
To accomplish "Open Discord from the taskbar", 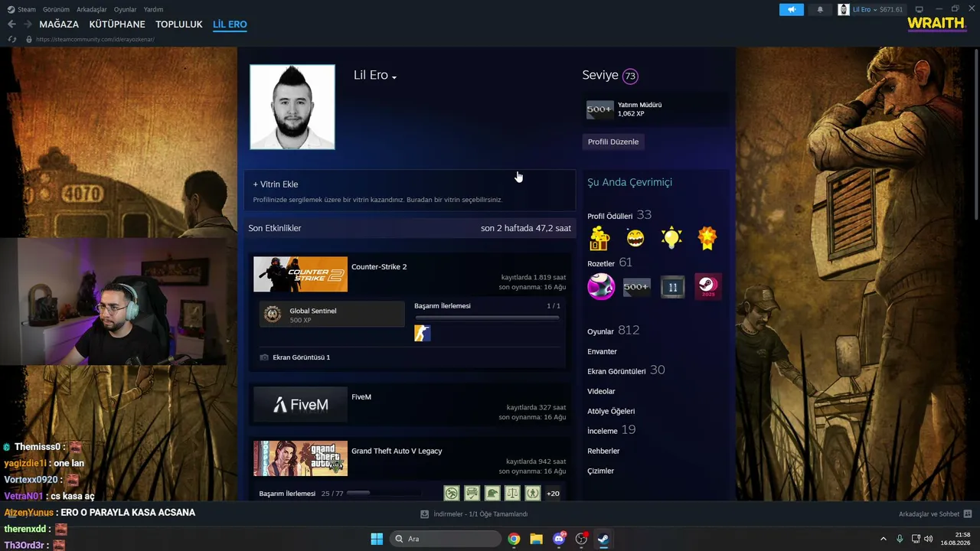I will point(559,539).
